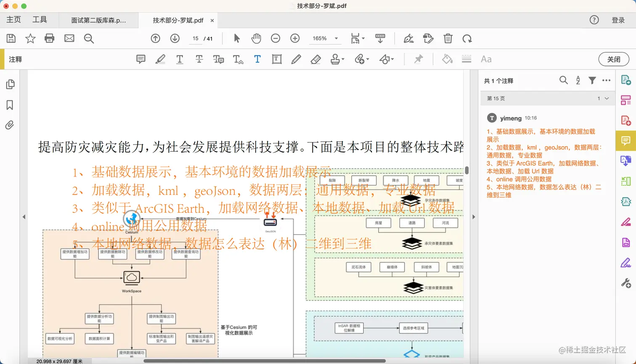Delete page with trash icon
The height and width of the screenshot is (364, 636).
[x=448, y=39]
